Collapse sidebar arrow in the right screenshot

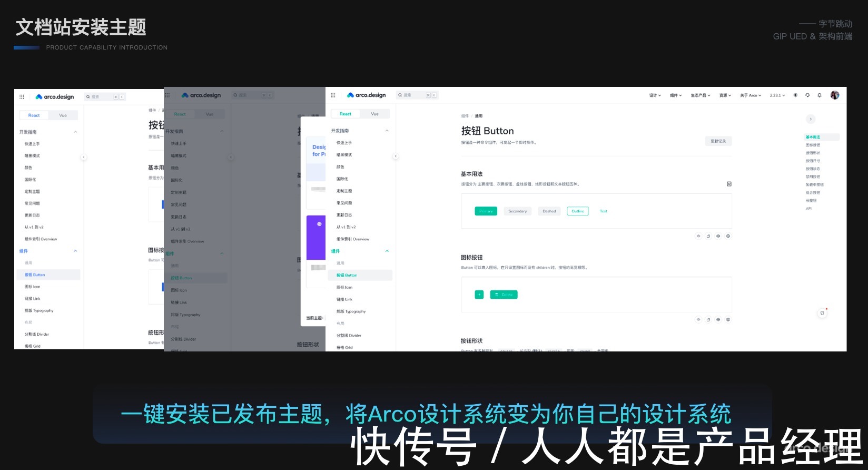396,156
